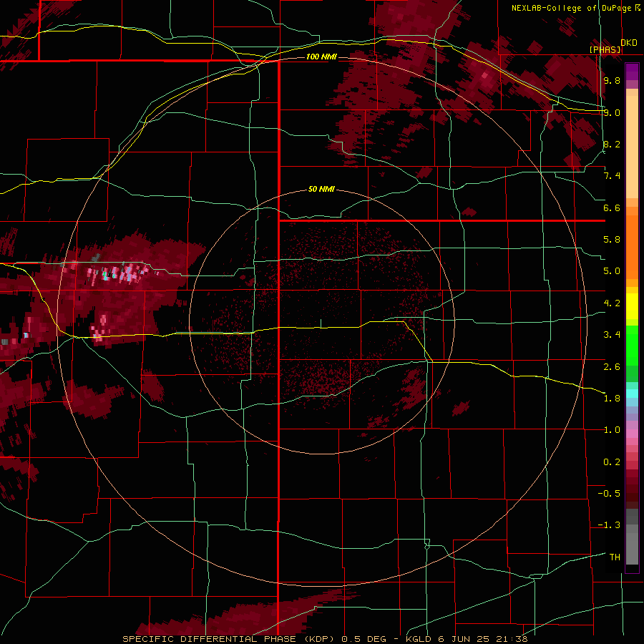Click the 6.6 scale value
The image size is (644, 644).
612,208
